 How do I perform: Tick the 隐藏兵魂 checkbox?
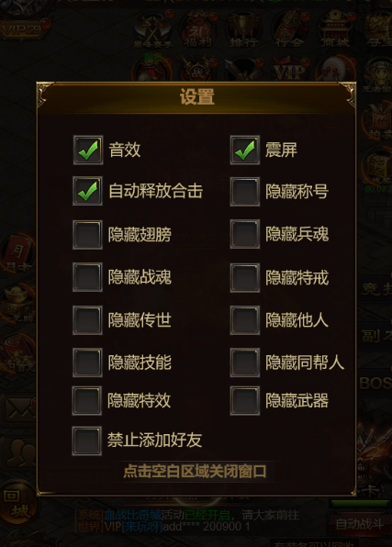tap(245, 234)
